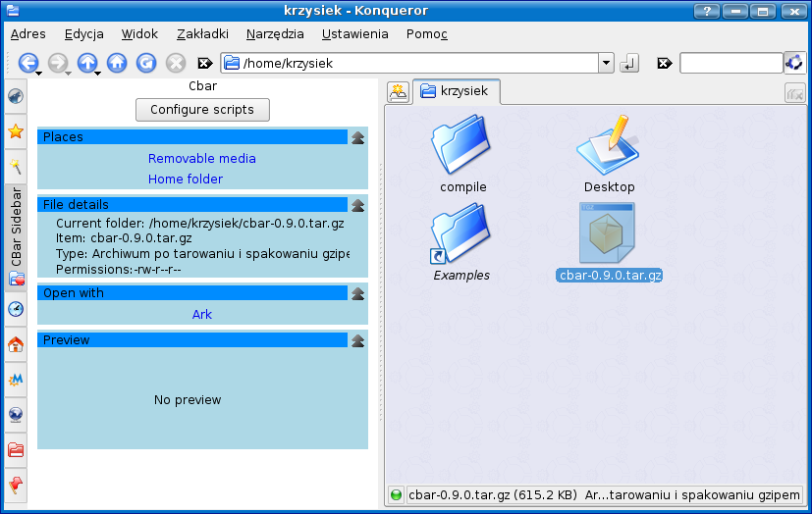
Task: Click the Removable media link
Action: 202,158
